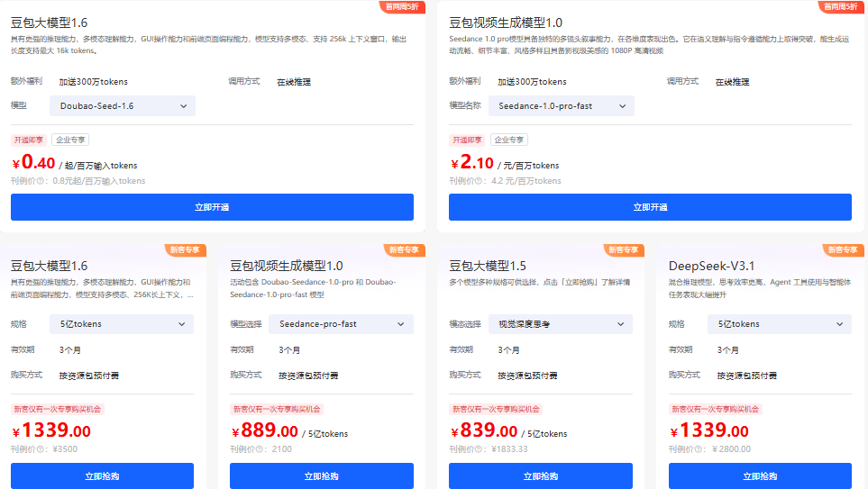Click the ¥0.40 price text
This screenshot has width=868, height=489.
point(33,163)
